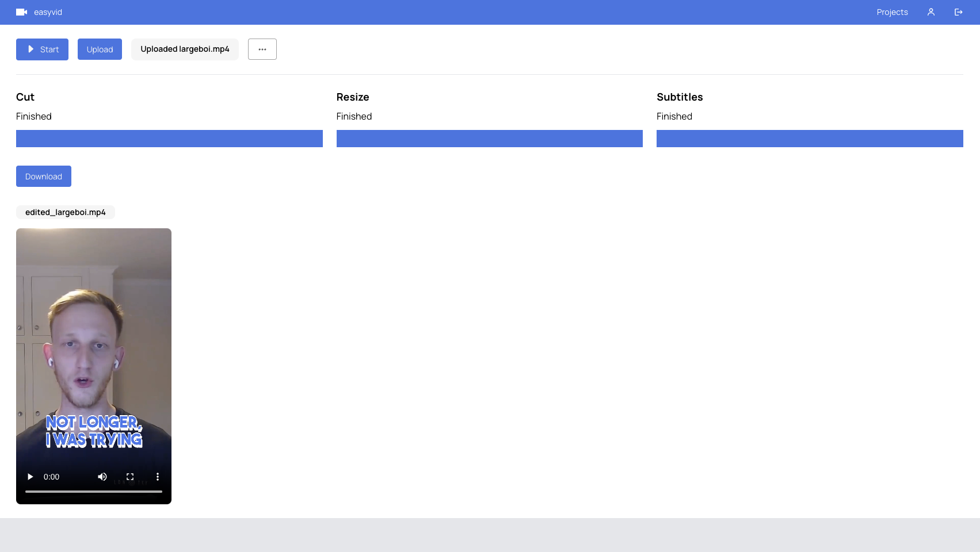Screen dimensions: 980x552
Task: Select the Uploaded largeboi.mp4 chip
Action: (185, 49)
